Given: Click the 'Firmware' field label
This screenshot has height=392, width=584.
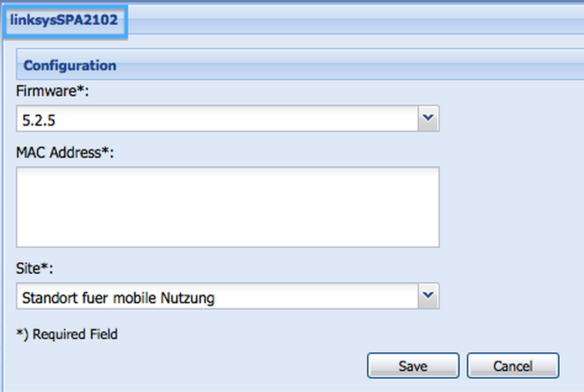Looking at the screenshot, I should [x=46, y=91].
